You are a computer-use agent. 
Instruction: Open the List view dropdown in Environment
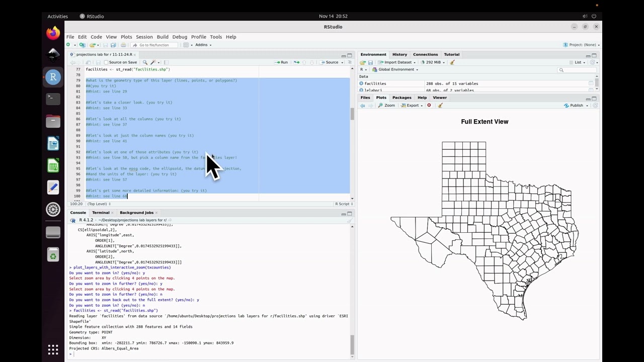[x=578, y=62]
